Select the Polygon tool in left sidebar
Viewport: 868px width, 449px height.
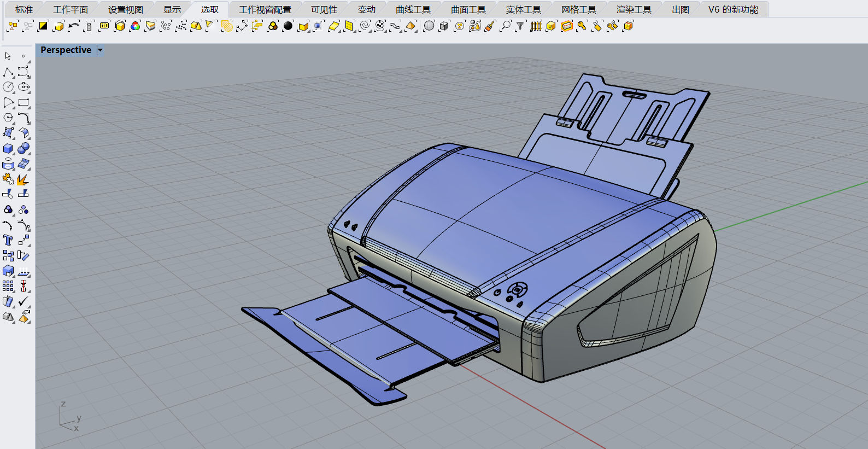pos(8,118)
